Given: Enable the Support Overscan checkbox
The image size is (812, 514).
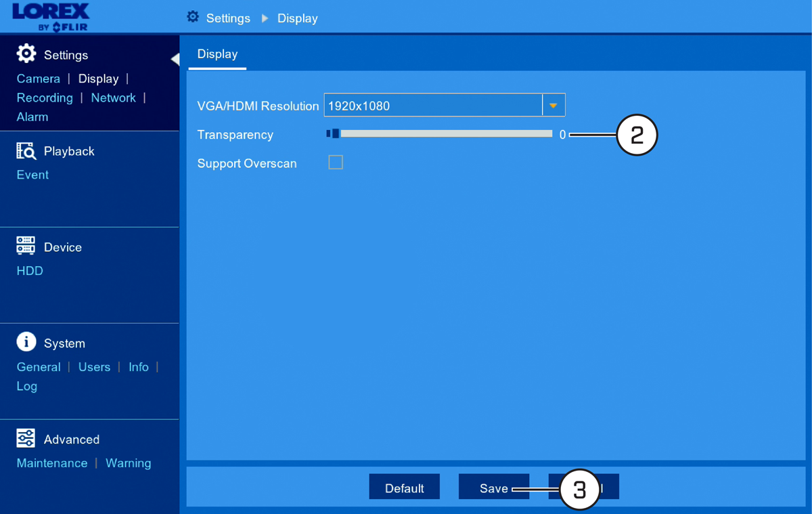Looking at the screenshot, I should 336,163.
